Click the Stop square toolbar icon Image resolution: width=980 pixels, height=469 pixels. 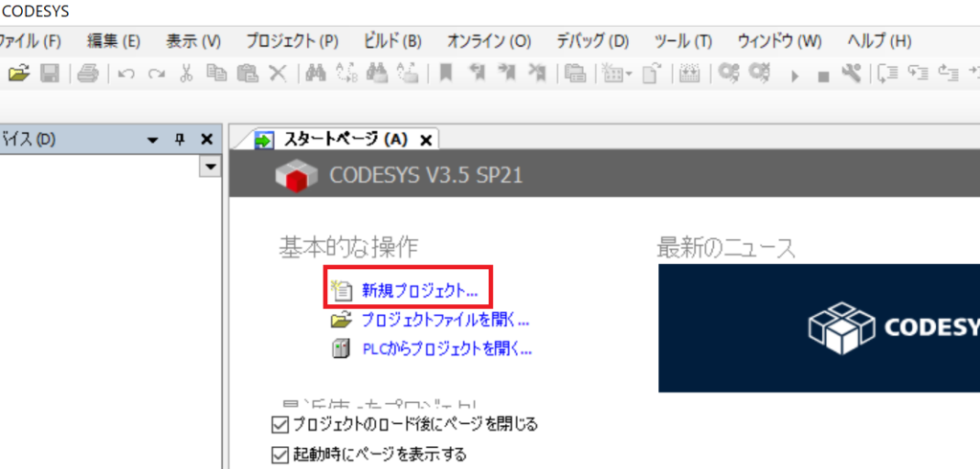[822, 74]
